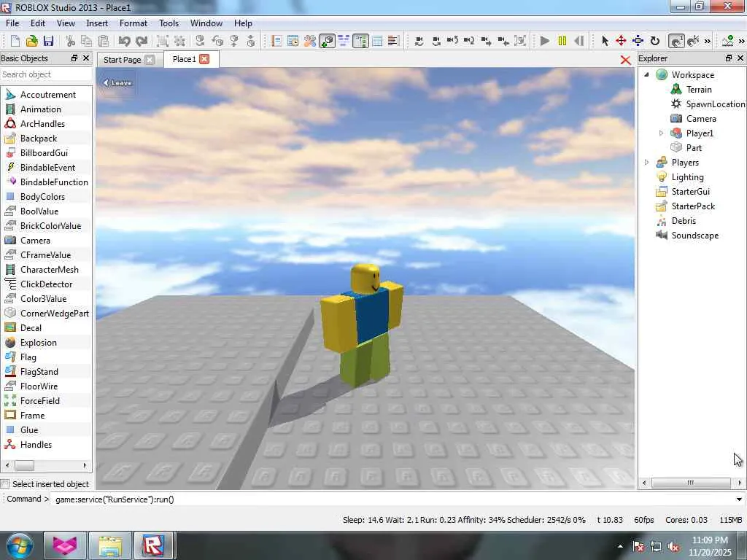Select the Rotate tool icon
The width and height of the screenshot is (747, 560).
point(655,41)
